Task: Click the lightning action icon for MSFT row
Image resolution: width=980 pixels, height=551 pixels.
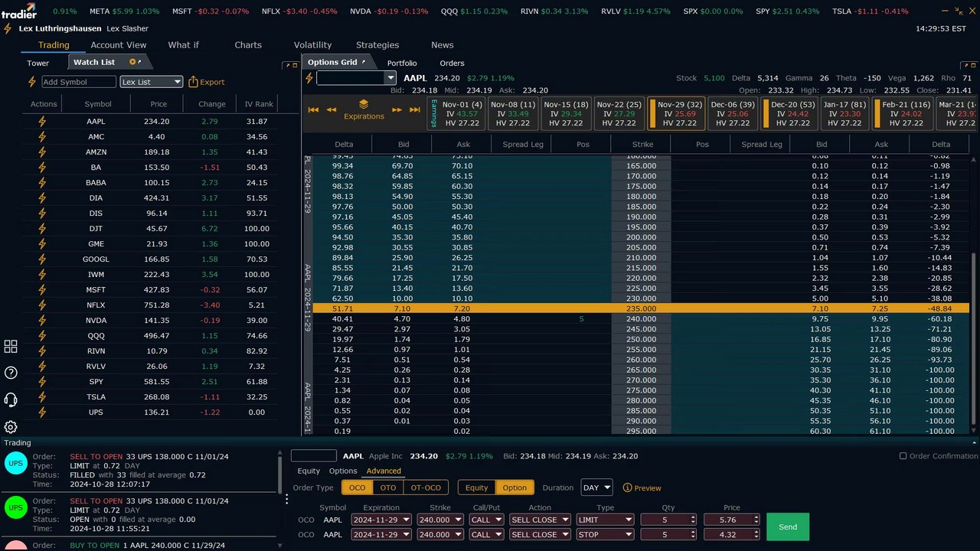Action: 42,290
